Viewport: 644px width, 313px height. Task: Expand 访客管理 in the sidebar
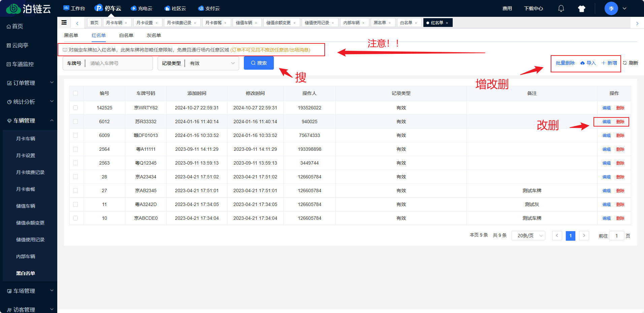[x=29, y=309]
